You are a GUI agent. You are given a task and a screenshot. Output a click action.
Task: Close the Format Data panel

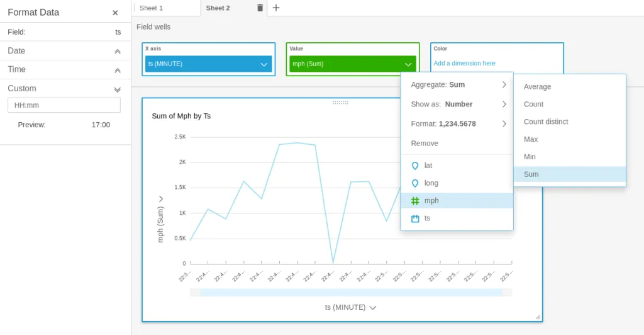(115, 13)
